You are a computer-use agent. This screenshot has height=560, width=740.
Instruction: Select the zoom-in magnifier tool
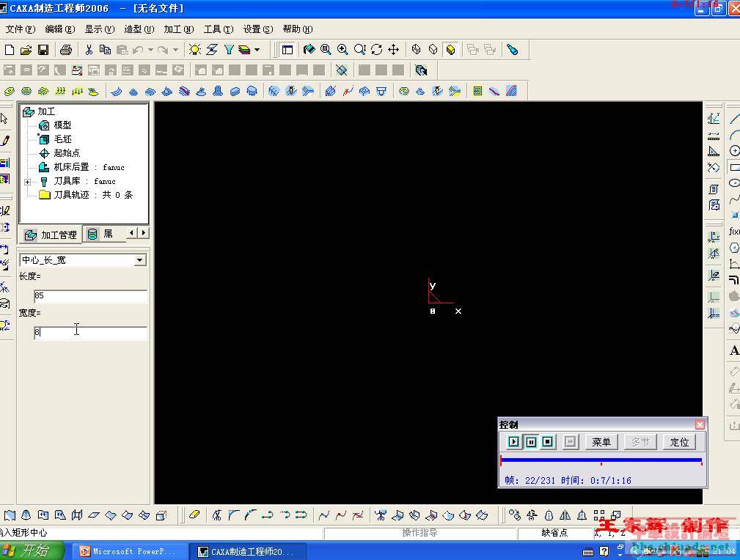click(x=342, y=50)
